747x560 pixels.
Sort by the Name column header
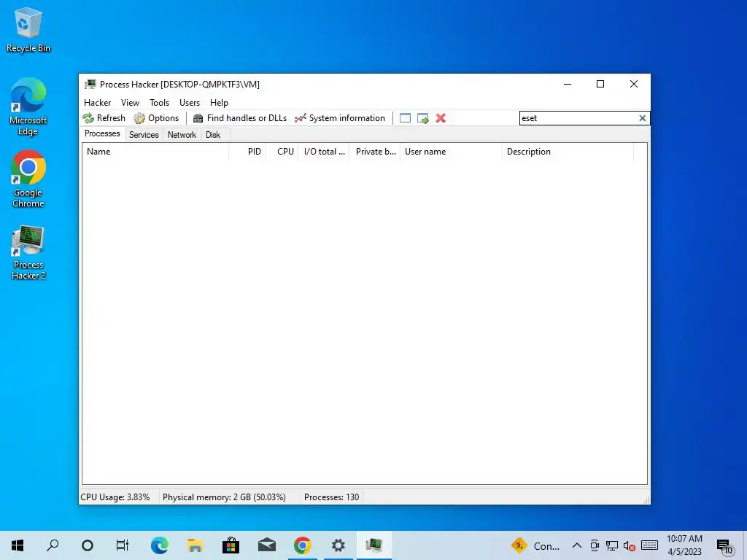tap(155, 152)
